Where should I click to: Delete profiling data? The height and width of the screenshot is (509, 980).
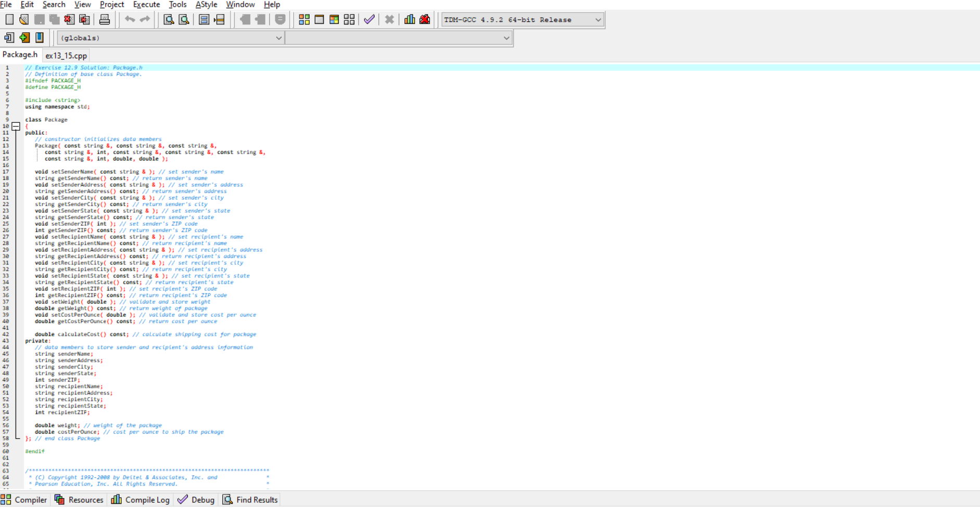(425, 19)
